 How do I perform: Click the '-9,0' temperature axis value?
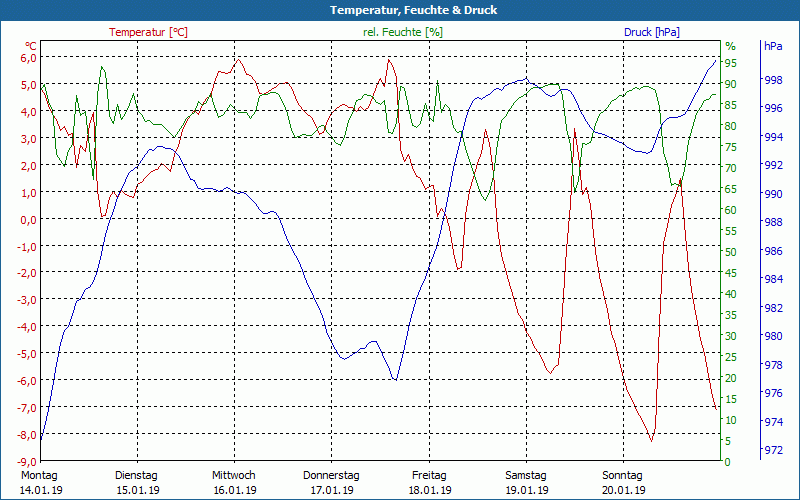pos(26,462)
